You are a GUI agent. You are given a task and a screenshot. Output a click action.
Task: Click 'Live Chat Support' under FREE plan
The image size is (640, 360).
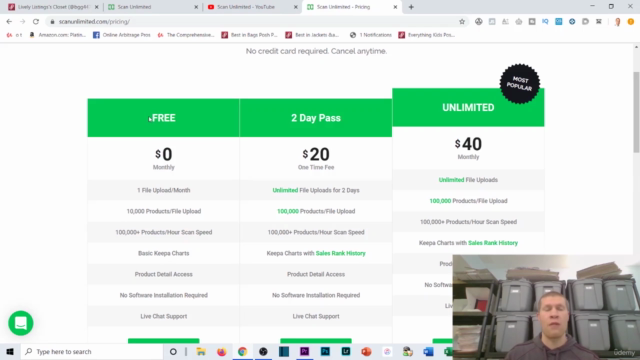164,316
